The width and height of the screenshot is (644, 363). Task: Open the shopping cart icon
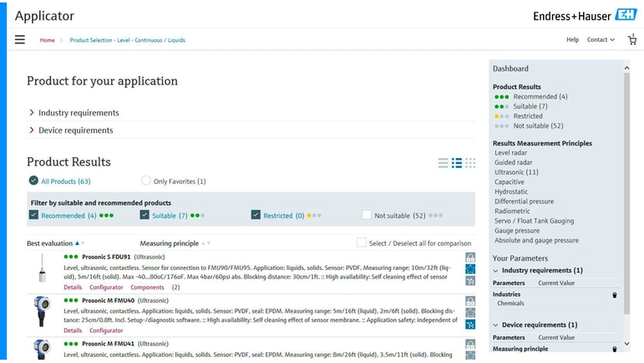[x=632, y=40]
